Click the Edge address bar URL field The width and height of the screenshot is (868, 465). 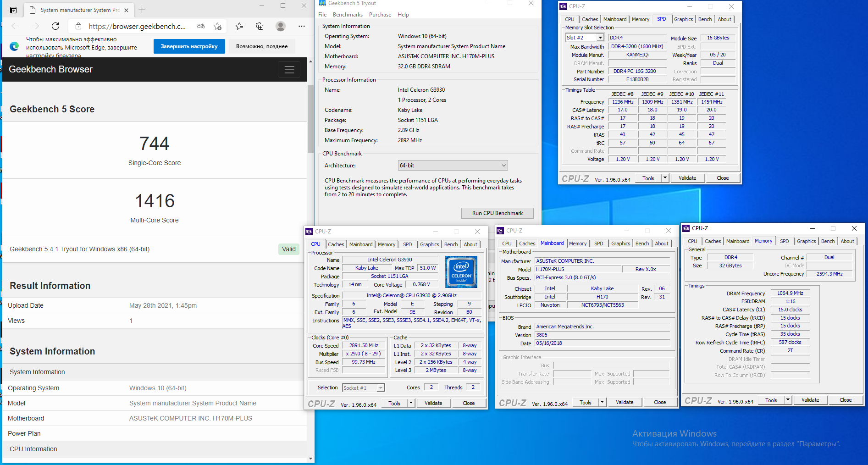click(x=137, y=26)
